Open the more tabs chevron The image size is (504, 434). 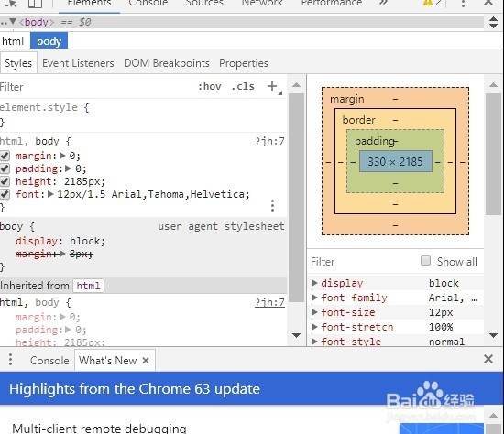(x=383, y=3)
